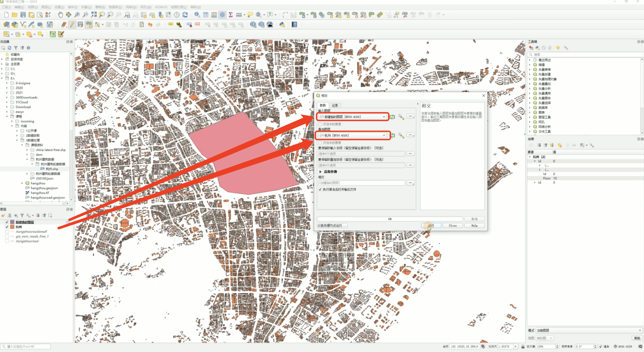Click the Close button in dialog
This screenshot has height=352, width=644.
[x=452, y=226]
